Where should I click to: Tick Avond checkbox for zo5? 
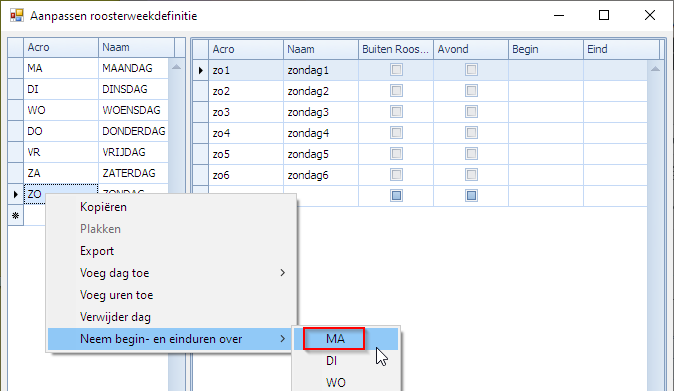click(x=471, y=154)
